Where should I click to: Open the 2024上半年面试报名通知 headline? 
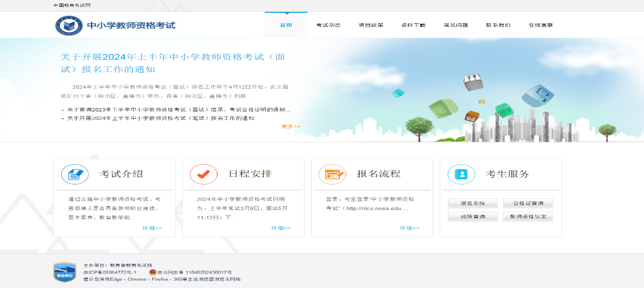tap(173, 63)
